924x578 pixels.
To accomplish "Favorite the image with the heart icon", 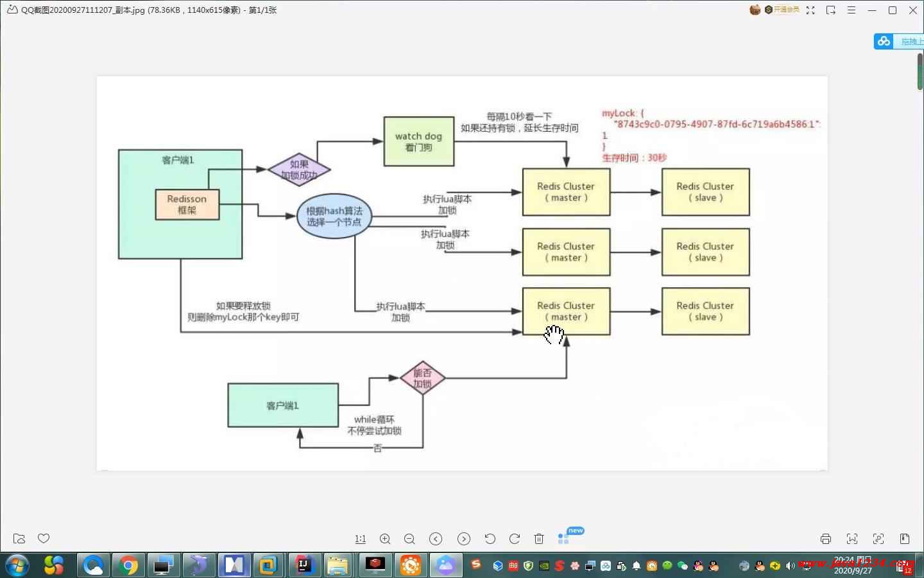I will click(x=44, y=538).
